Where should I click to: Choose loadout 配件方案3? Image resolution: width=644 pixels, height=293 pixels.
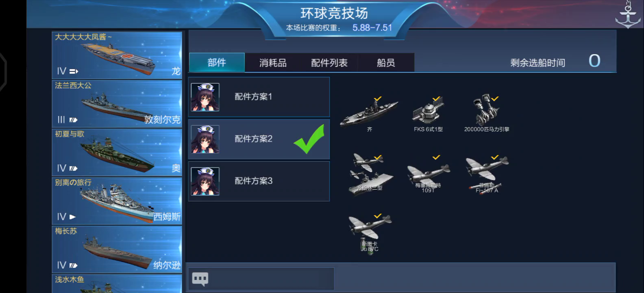(259, 181)
